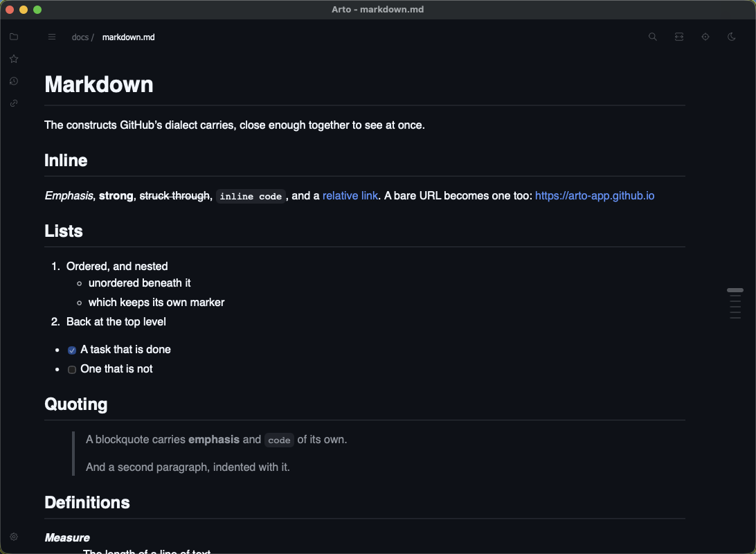Click the crosshair target icon in toolbar
Image resolution: width=756 pixels, height=554 pixels.
point(705,37)
